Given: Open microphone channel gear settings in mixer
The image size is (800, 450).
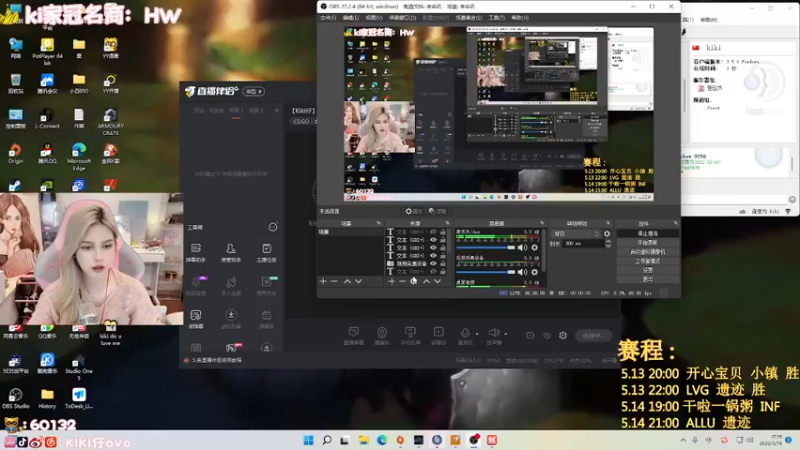Looking at the screenshot, I should point(534,247).
